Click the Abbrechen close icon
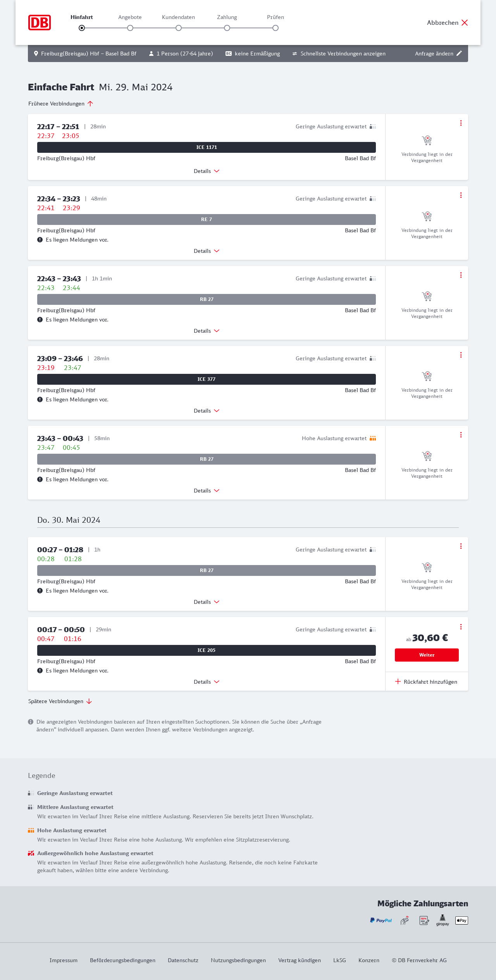The width and height of the screenshot is (496, 980). click(x=465, y=22)
